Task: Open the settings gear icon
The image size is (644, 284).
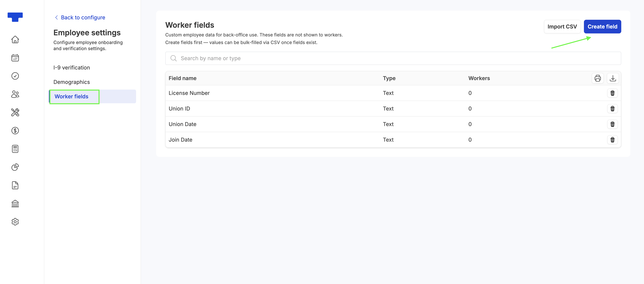Action: coord(15,222)
